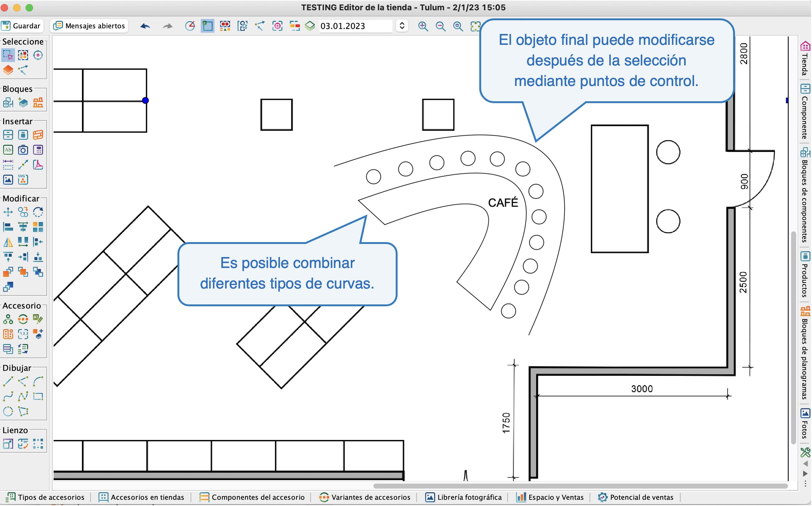Open the Accesorios en tiendas tab
This screenshot has width=812, height=506.
pos(141,497)
